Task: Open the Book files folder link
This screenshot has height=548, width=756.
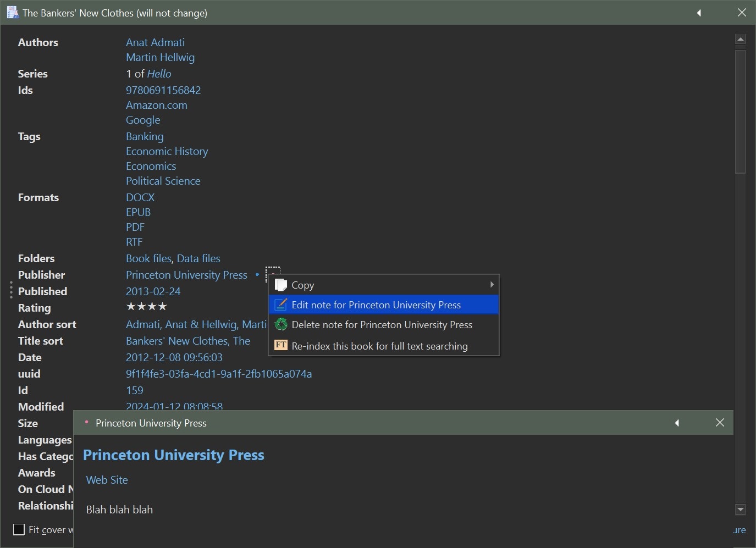Action: 149,258
